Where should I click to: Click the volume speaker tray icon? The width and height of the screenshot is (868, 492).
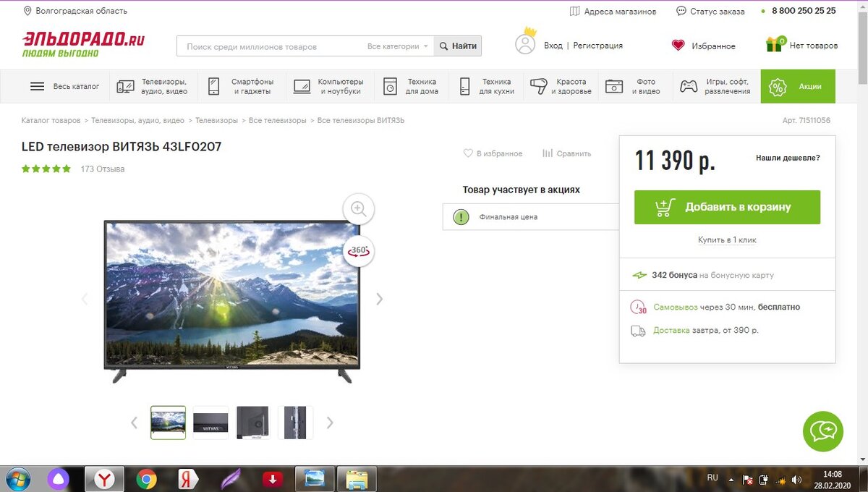[796, 479]
